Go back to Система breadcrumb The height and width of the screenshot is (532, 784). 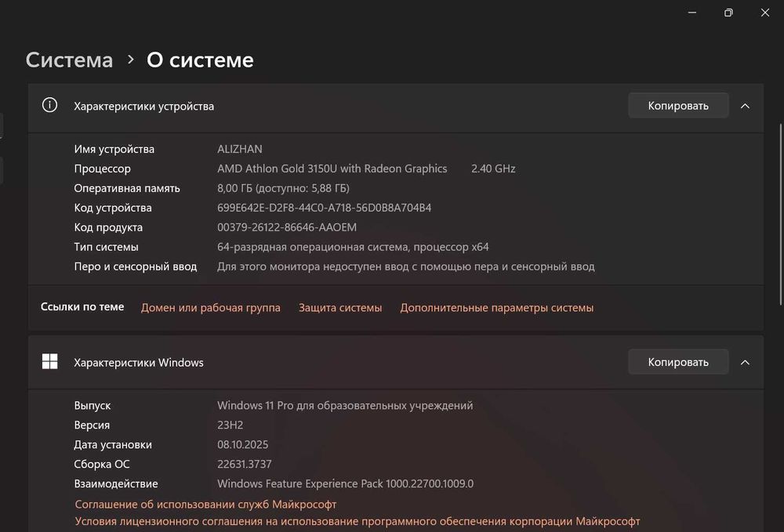pyautogui.click(x=69, y=60)
